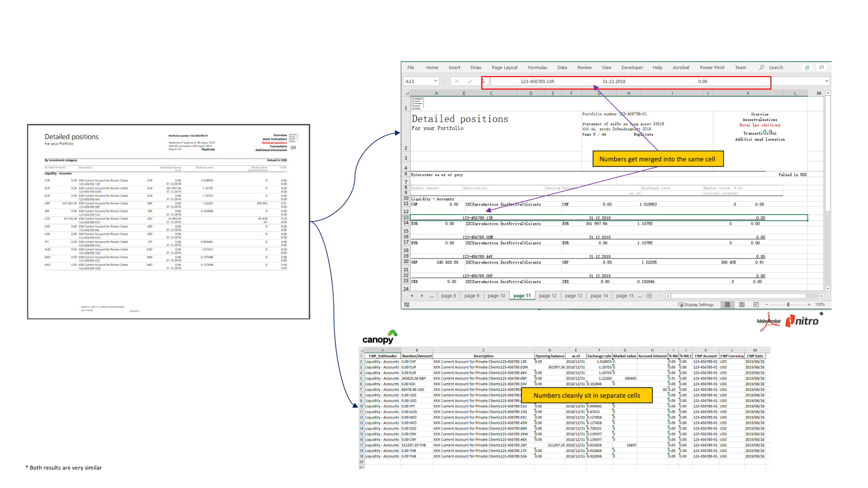The width and height of the screenshot is (868, 488).
Task: Switch to Normal view
Action: pyautogui.click(x=727, y=305)
